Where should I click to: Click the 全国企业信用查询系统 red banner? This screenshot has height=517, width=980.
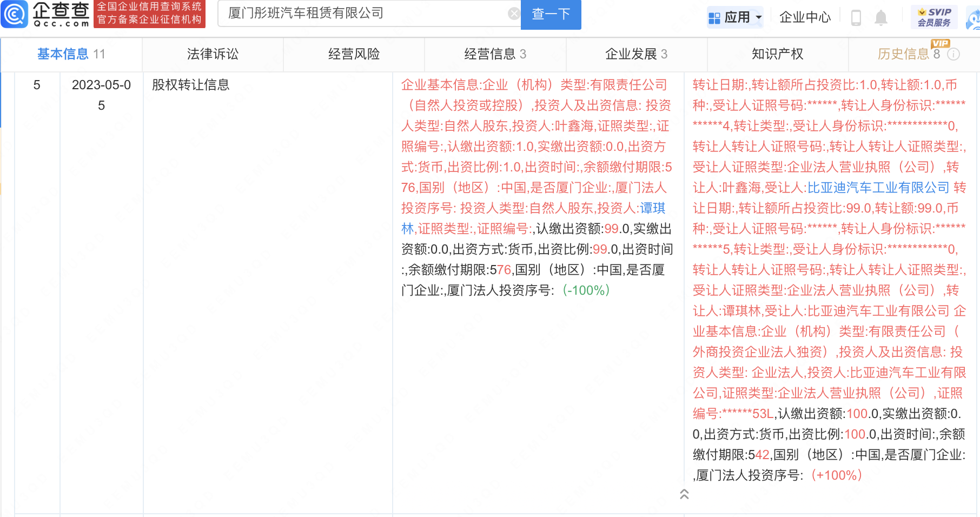pyautogui.click(x=149, y=14)
